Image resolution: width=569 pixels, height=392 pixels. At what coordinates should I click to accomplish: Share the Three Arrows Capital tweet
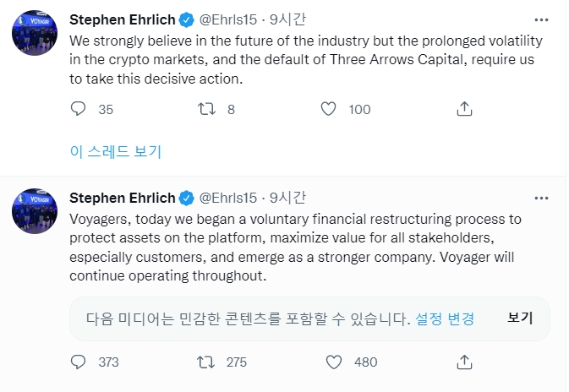point(463,109)
